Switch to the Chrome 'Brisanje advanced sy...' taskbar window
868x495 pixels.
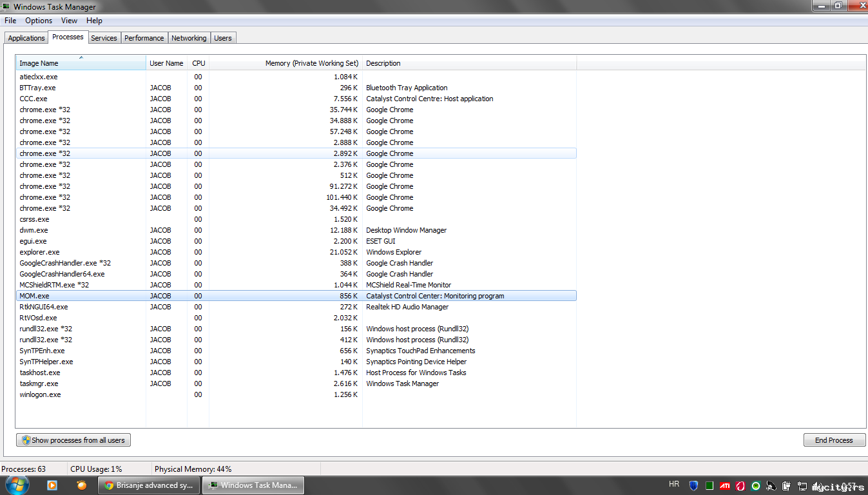coord(149,485)
